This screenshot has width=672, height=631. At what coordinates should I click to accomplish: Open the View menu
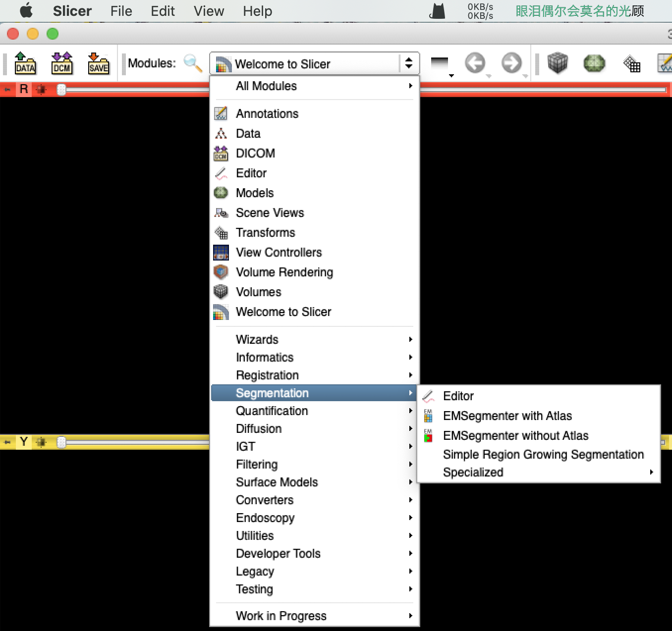click(x=209, y=11)
